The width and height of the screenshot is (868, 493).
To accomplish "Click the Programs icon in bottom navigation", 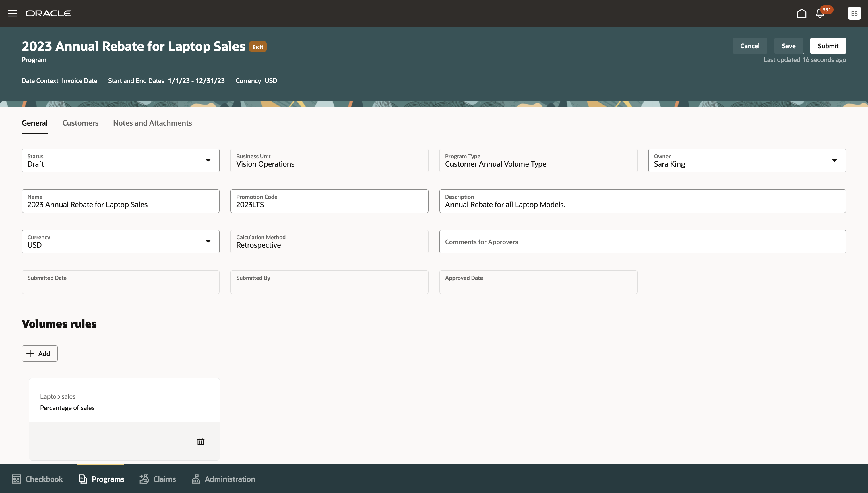I will pyautogui.click(x=83, y=479).
